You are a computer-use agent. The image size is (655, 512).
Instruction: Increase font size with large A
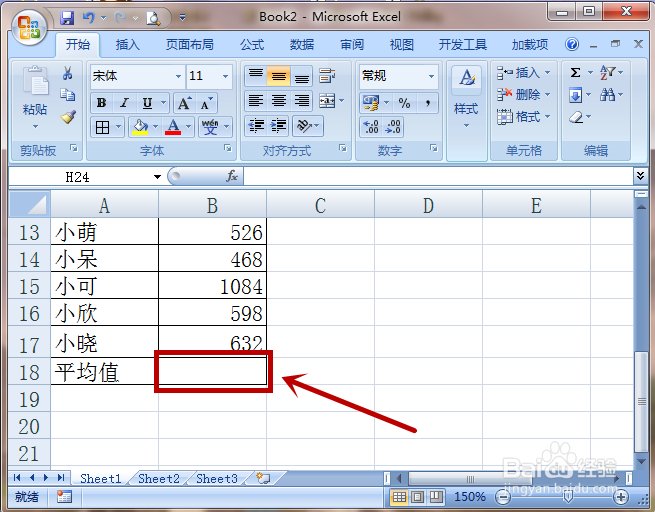coord(184,103)
